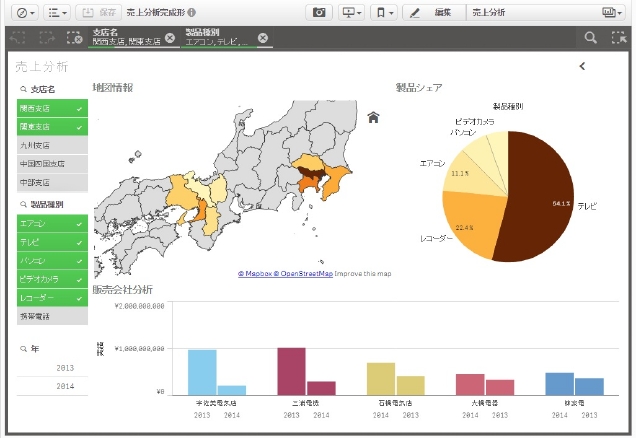
Task: Open the OpenStreetMap link
Action: [305, 273]
